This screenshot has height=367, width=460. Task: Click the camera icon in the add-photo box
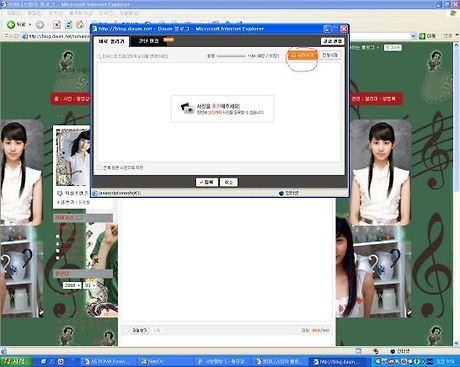[187, 108]
